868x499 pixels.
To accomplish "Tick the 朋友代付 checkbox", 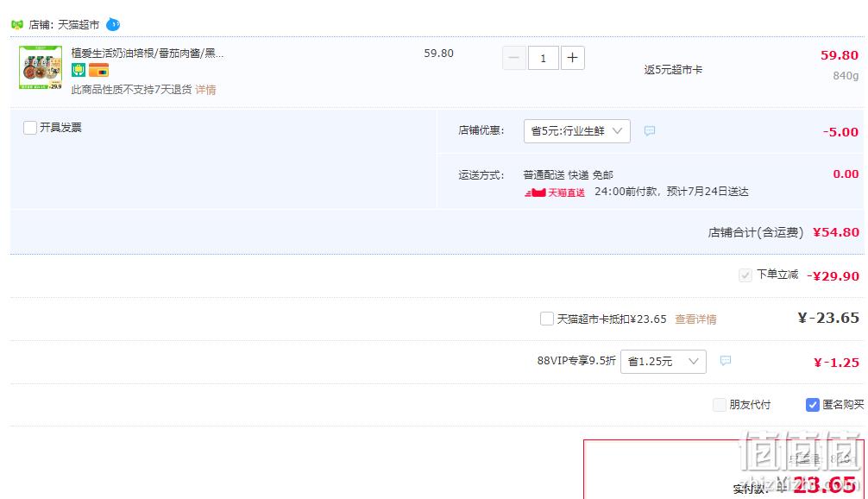I will pos(719,405).
